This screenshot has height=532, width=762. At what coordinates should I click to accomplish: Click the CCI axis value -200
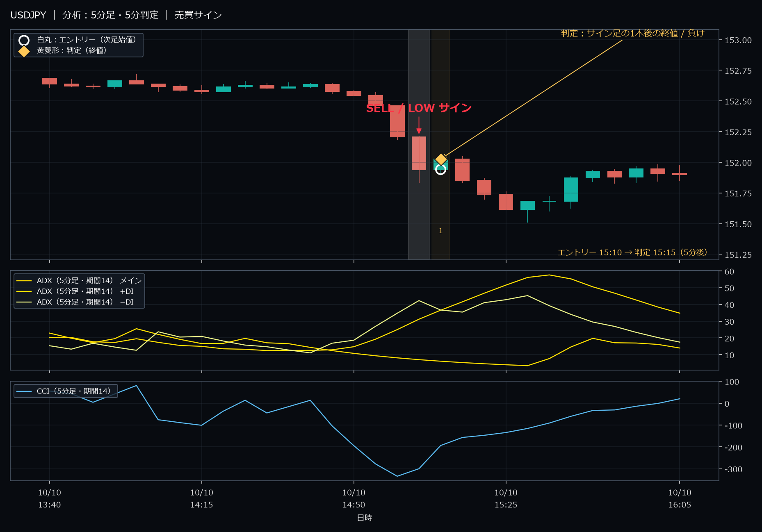[733, 448]
